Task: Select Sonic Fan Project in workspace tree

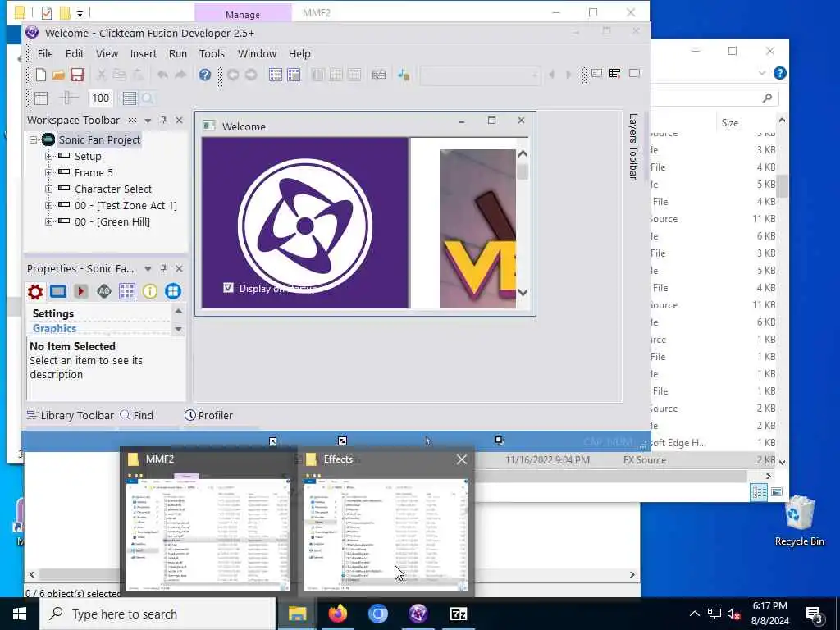Action: [99, 139]
